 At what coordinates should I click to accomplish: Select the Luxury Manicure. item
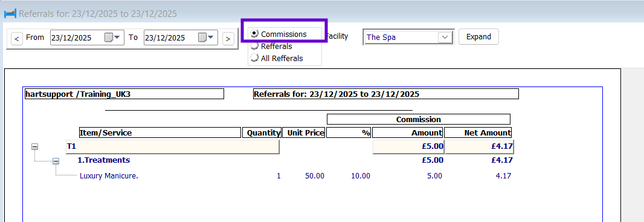tap(109, 176)
